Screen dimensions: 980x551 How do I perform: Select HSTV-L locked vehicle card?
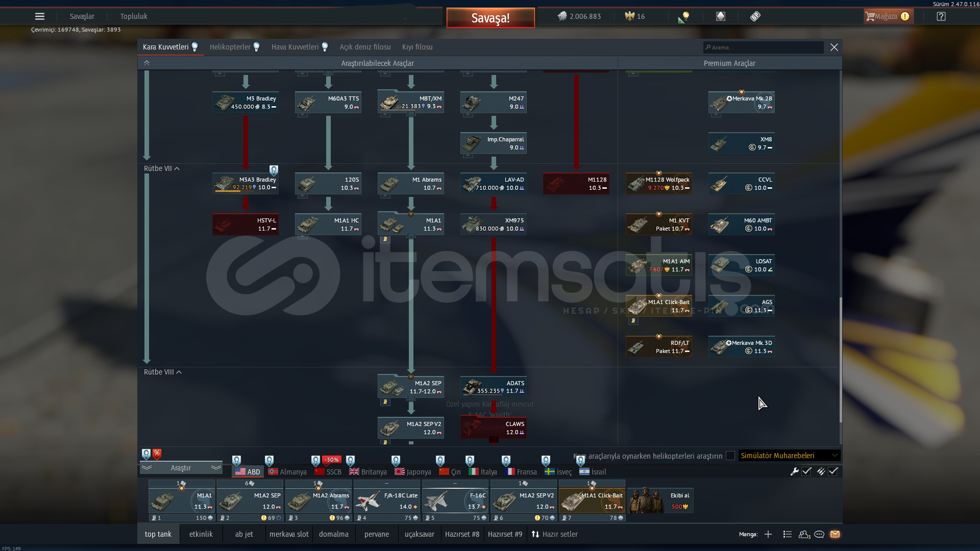(246, 224)
